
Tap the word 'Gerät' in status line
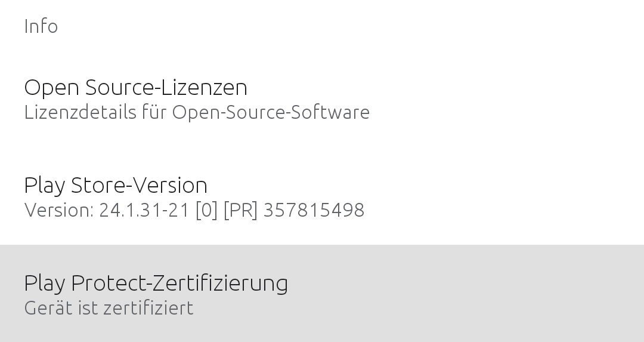coord(48,308)
